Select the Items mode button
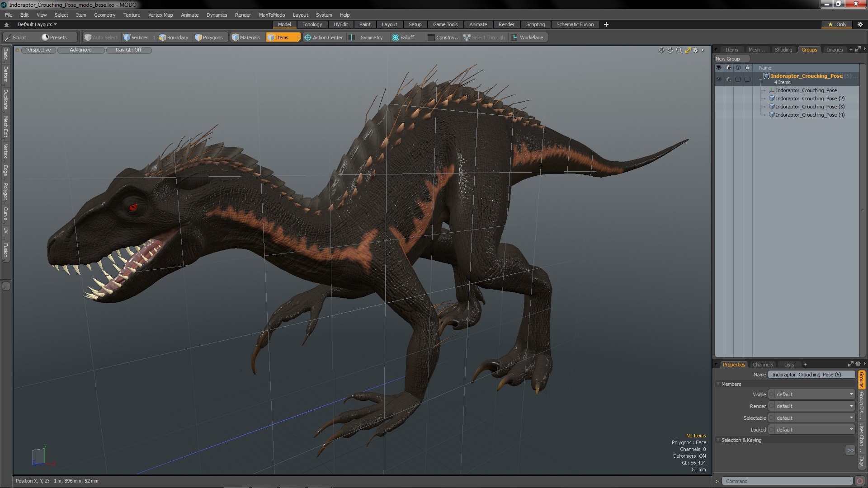Screen dimensions: 868x488 (x=283, y=38)
